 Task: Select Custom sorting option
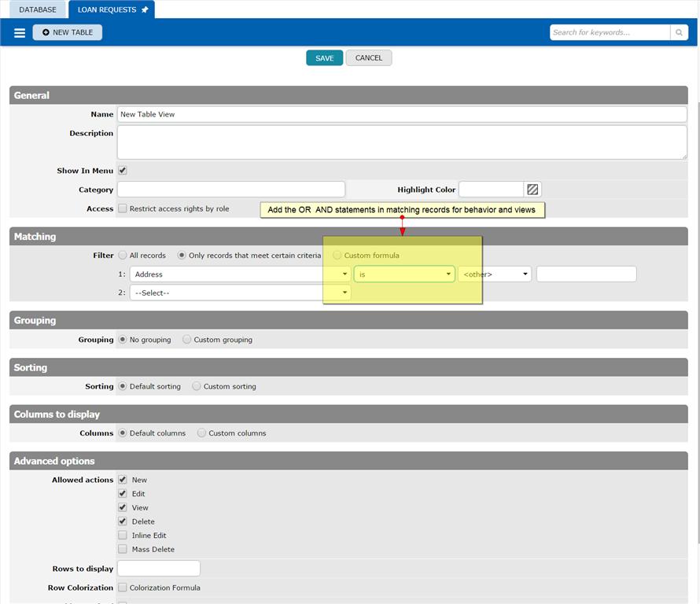pos(197,386)
